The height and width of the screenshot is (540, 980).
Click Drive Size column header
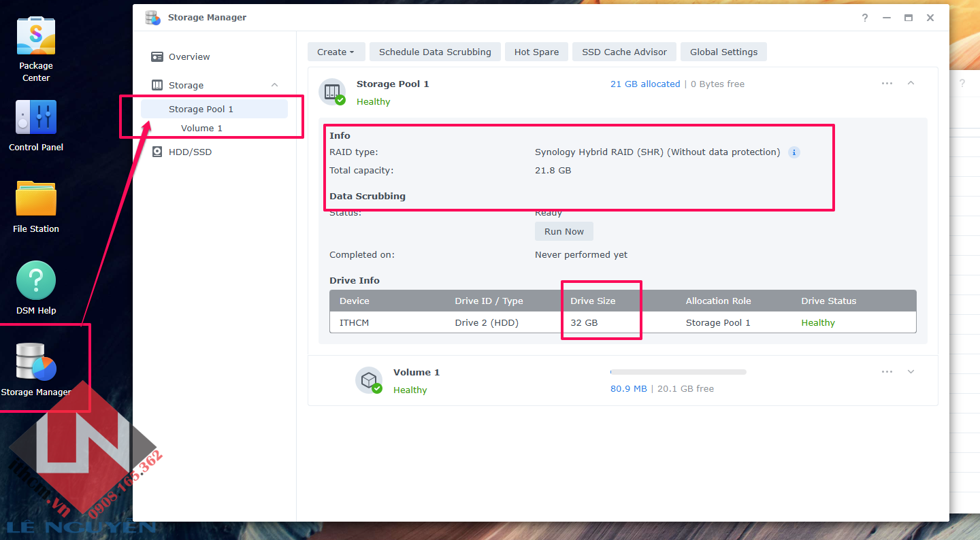pos(593,301)
